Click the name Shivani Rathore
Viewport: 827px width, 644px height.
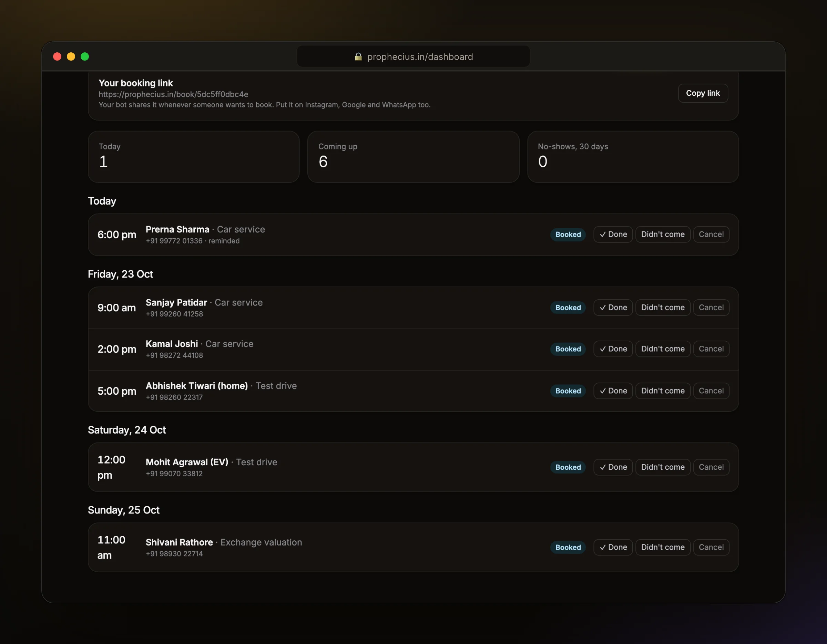pyautogui.click(x=179, y=543)
